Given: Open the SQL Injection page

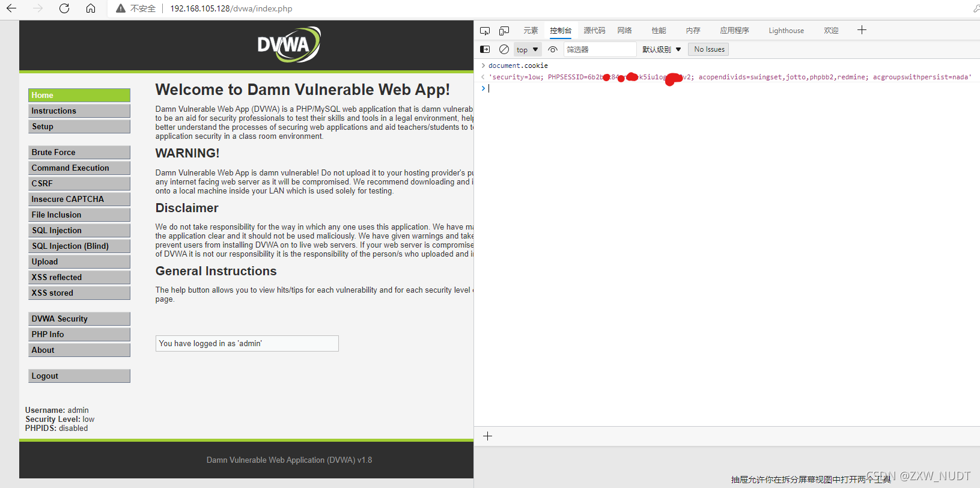Looking at the screenshot, I should (79, 230).
